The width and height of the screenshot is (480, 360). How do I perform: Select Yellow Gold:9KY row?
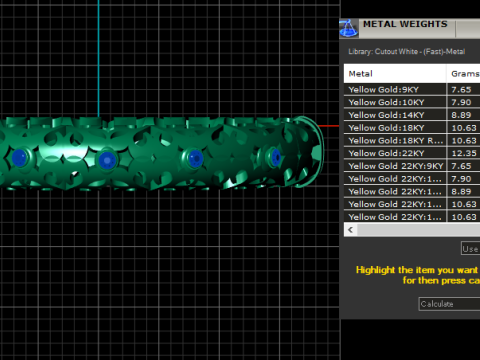click(412, 89)
